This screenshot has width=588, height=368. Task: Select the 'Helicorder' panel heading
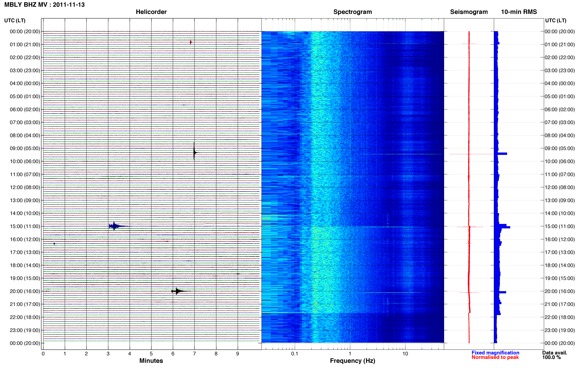coord(151,12)
